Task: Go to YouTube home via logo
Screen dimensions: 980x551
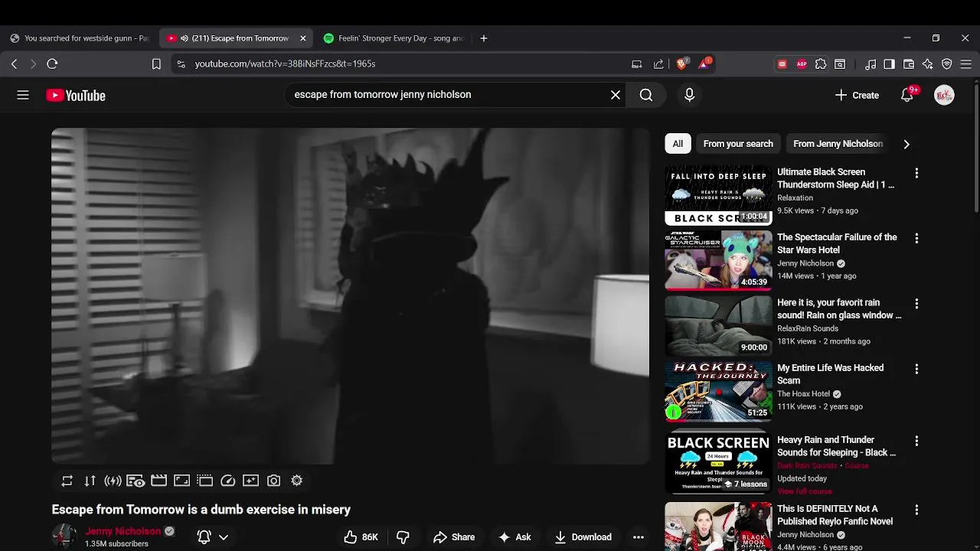Action: 76,96
